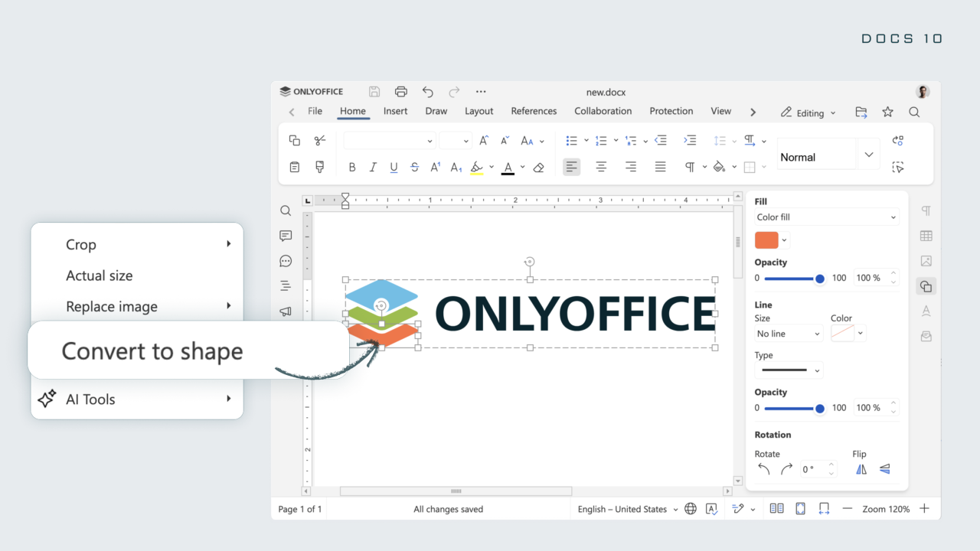
Task: Switch to the Layout tab
Action: (479, 111)
